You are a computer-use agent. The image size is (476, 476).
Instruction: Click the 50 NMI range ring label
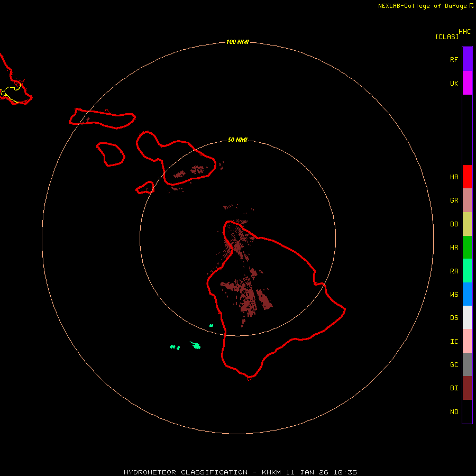pos(237,140)
